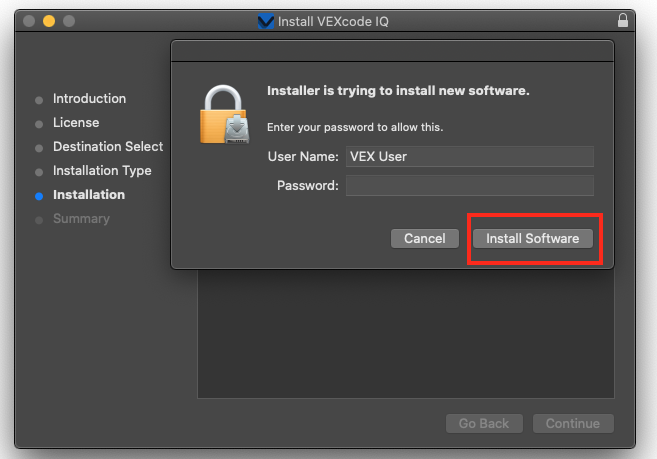Click the Install Software button
The image size is (657, 459).
533,239
